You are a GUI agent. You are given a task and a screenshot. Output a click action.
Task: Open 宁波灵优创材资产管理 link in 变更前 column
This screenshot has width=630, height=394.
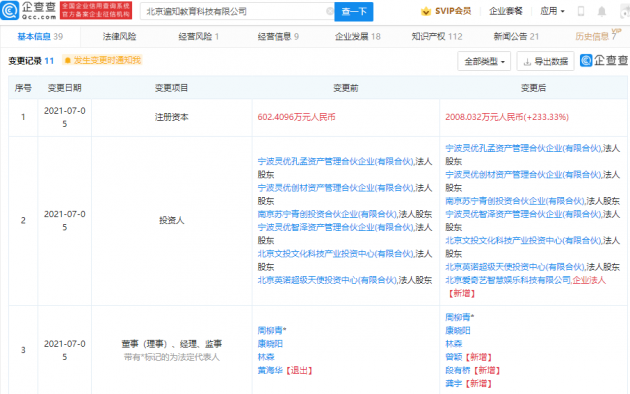tap(335, 188)
